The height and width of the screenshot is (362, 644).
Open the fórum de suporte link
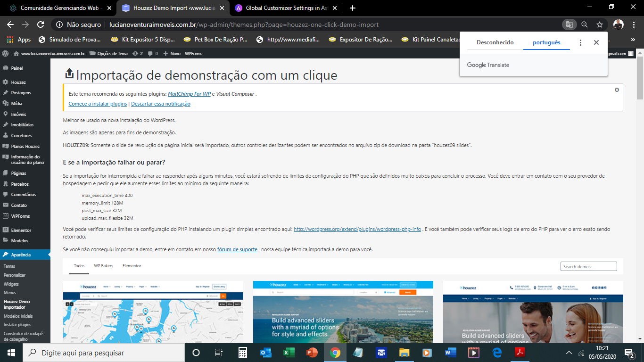tap(237, 249)
